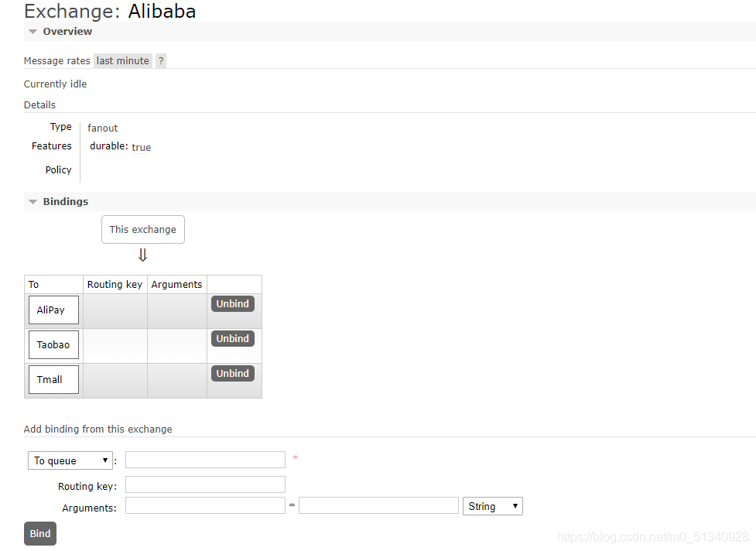The width and height of the screenshot is (756, 551).
Task: Open the AliPay queue link
Action: pos(53,310)
